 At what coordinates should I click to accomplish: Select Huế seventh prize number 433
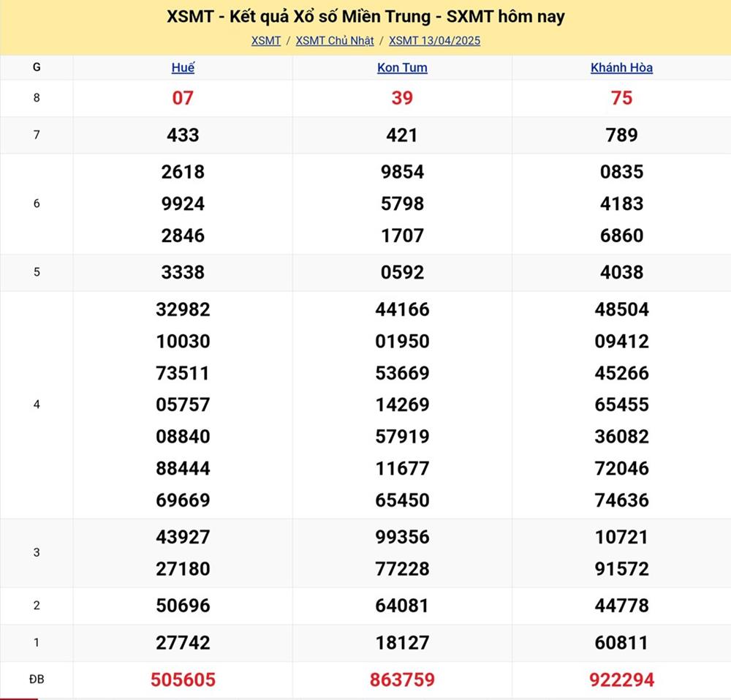pyautogui.click(x=183, y=135)
